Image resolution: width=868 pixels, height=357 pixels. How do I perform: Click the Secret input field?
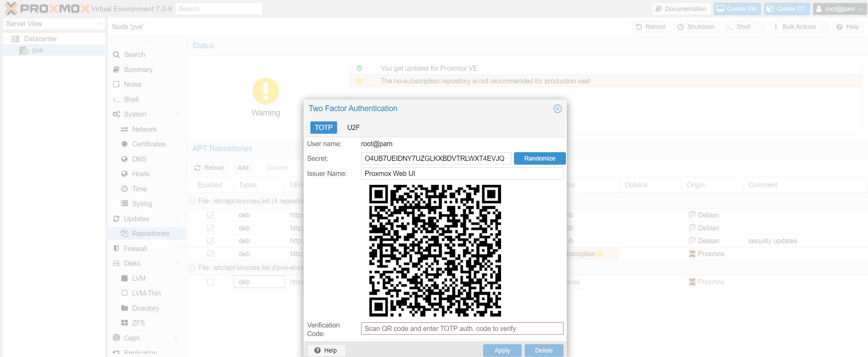tap(436, 158)
